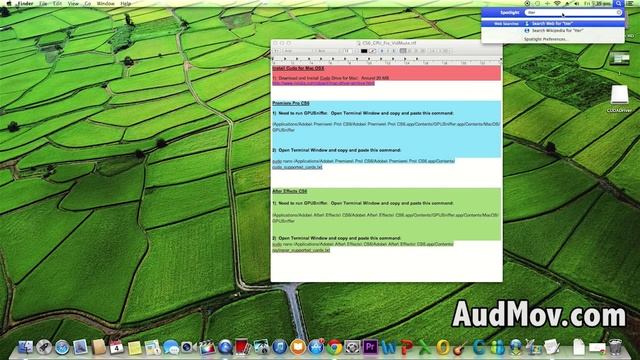Open the font size combo box

(x=348, y=51)
